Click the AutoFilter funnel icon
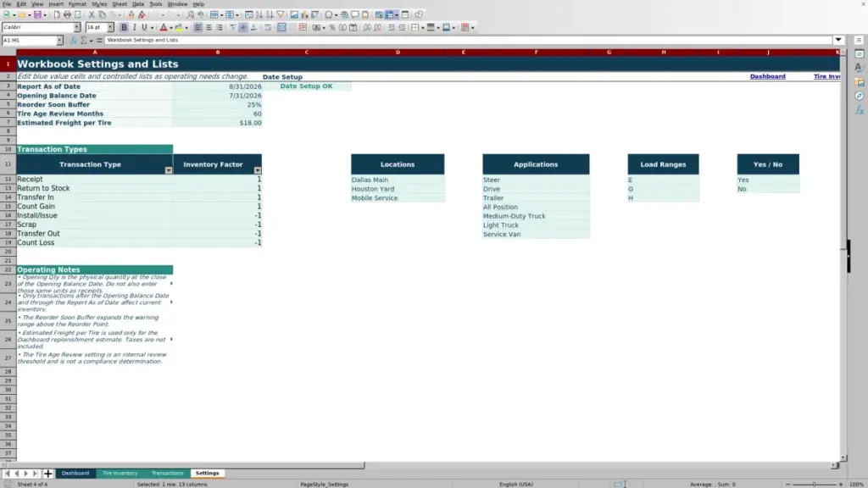The image size is (868, 488). coord(281,15)
